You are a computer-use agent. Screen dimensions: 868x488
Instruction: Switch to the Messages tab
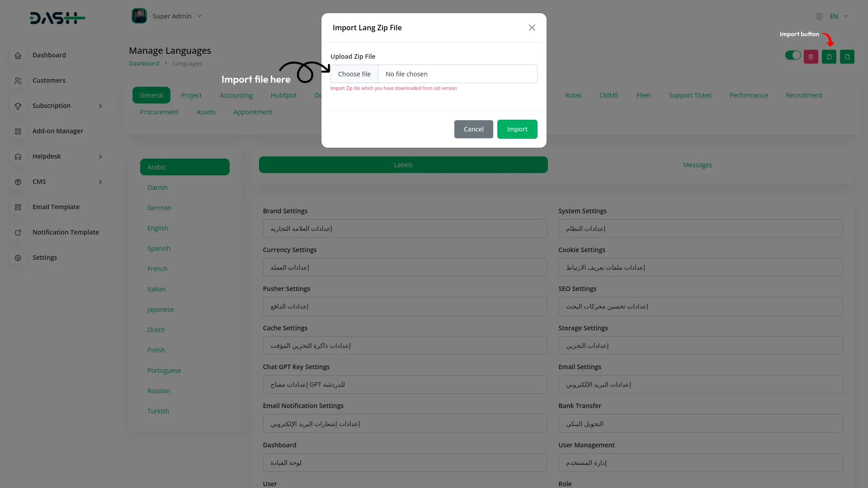(x=697, y=165)
